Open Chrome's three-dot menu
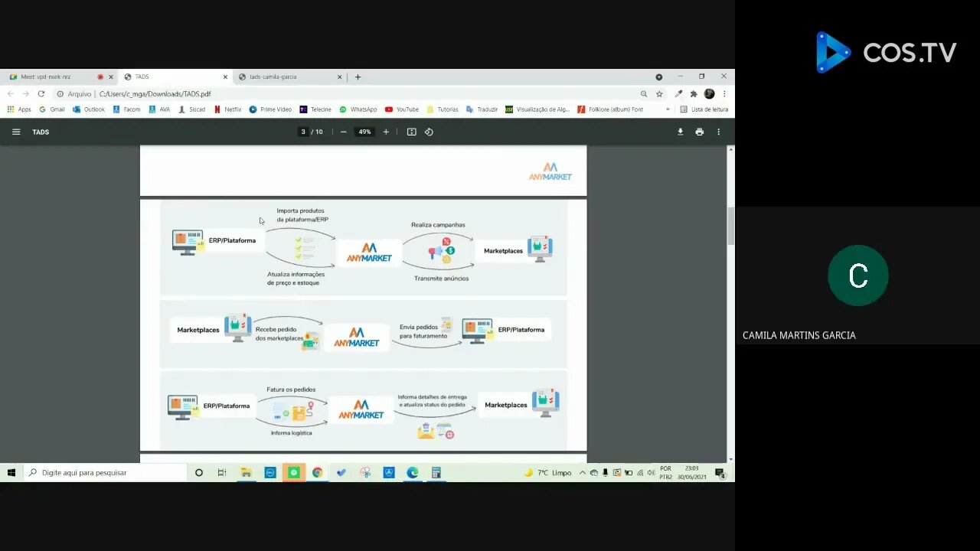 (x=724, y=93)
